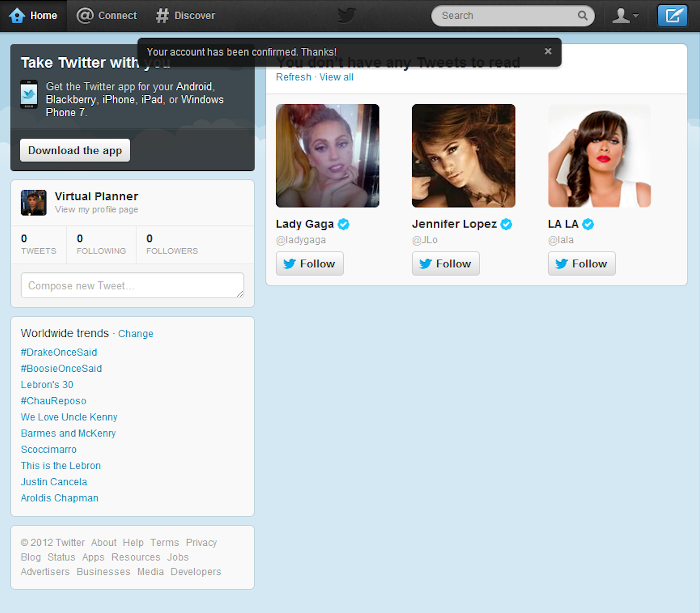The height and width of the screenshot is (613, 700).
Task: Click the phone app icon in promo box
Action: coord(29,94)
